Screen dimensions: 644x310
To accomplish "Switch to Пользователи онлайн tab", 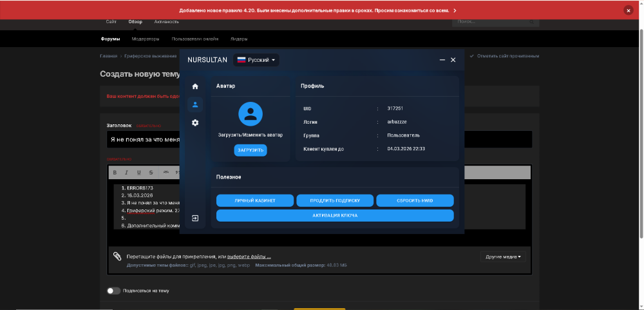I will (194, 39).
